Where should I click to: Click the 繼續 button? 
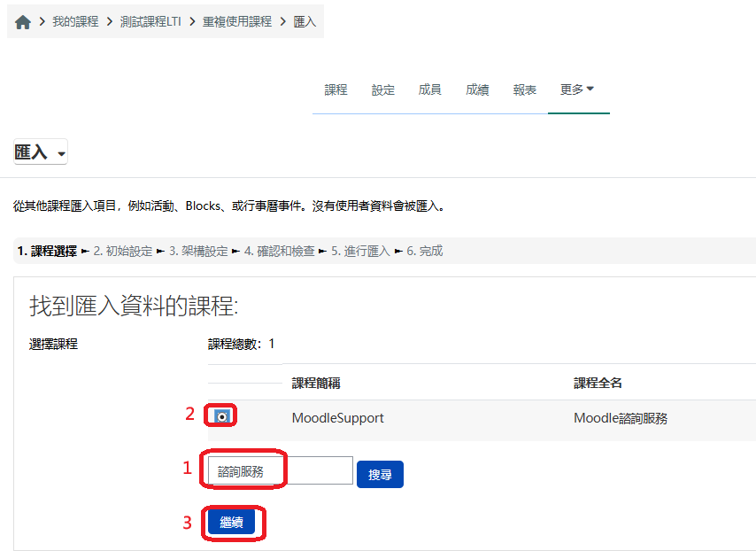click(231, 523)
